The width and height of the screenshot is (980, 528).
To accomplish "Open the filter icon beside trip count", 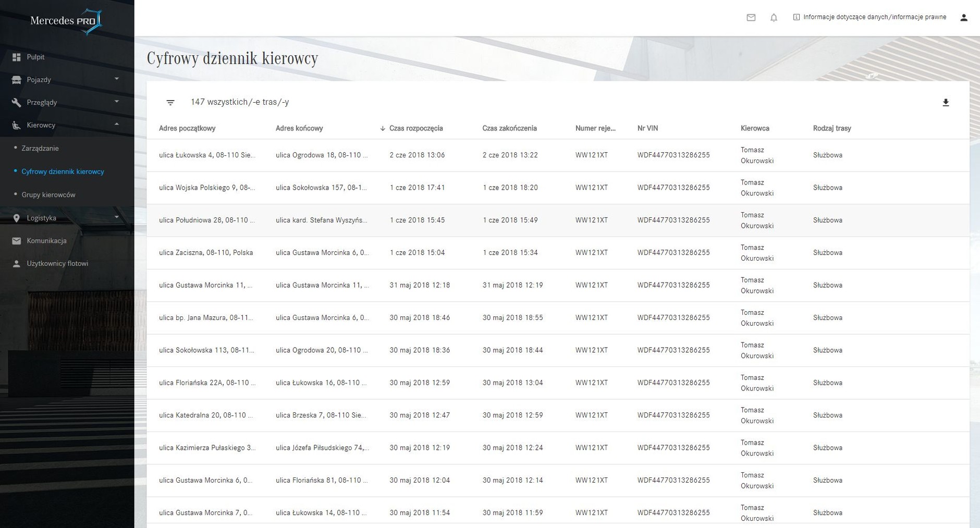I will tap(170, 103).
